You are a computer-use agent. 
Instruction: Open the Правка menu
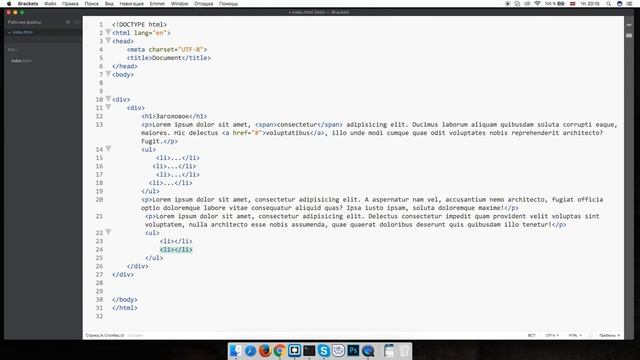[70, 4]
